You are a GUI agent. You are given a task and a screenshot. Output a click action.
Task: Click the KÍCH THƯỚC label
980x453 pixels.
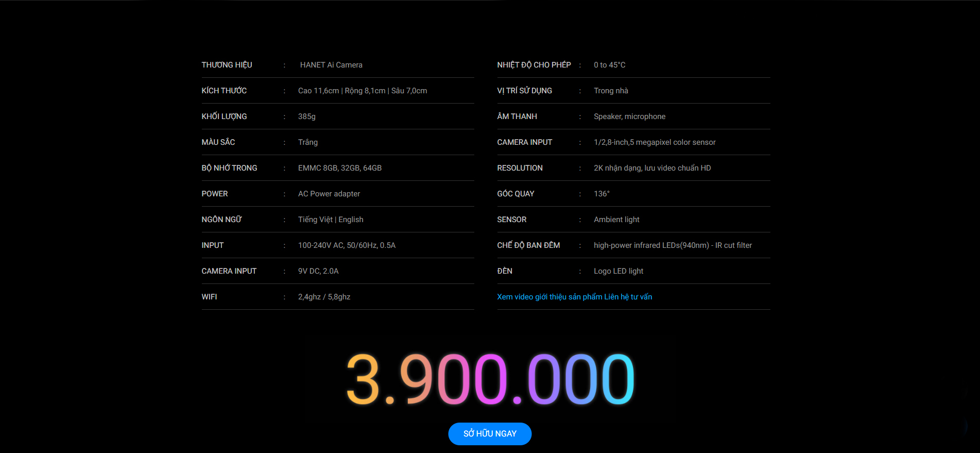point(224,91)
